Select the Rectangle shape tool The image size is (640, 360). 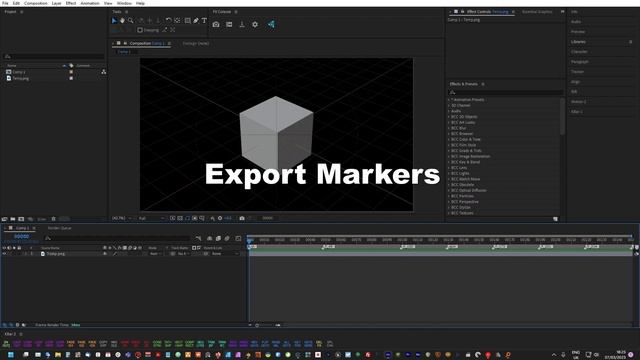tap(187, 20)
